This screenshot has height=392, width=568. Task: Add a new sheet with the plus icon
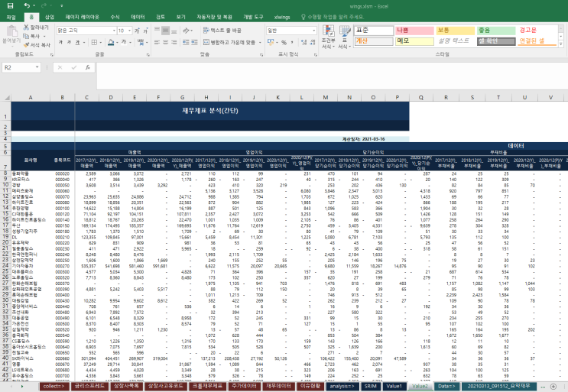pyautogui.click(x=553, y=387)
